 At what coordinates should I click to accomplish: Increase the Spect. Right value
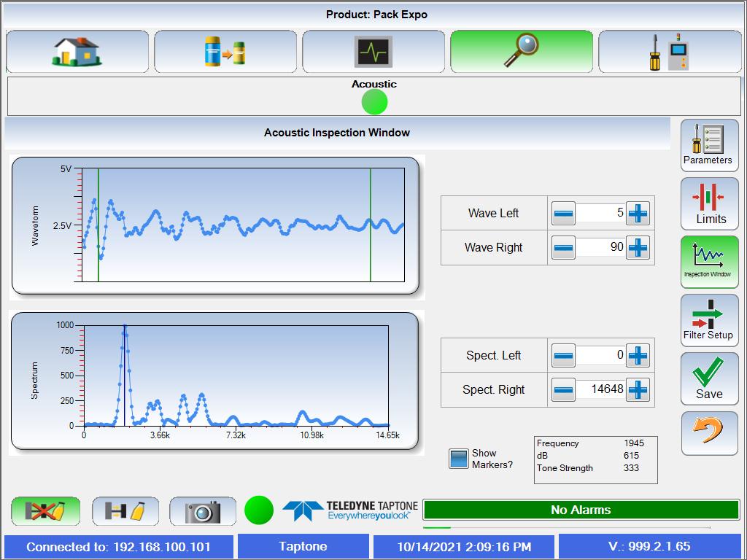click(x=638, y=390)
